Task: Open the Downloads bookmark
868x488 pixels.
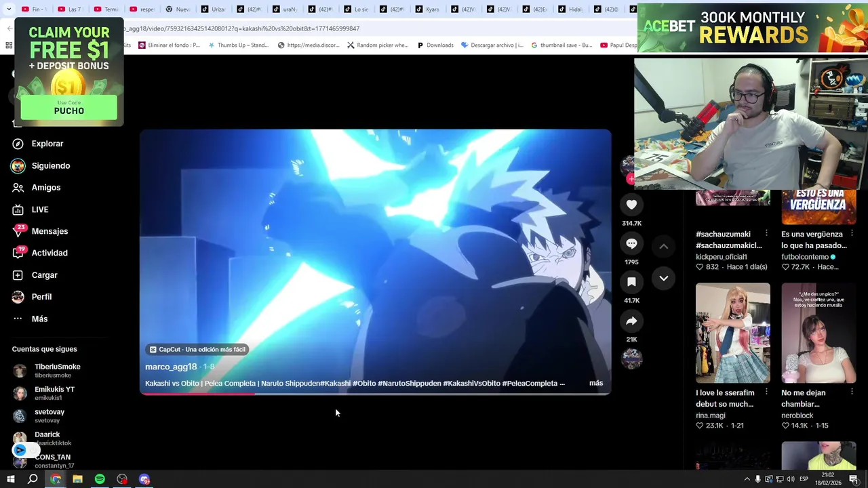Action: 435,45
